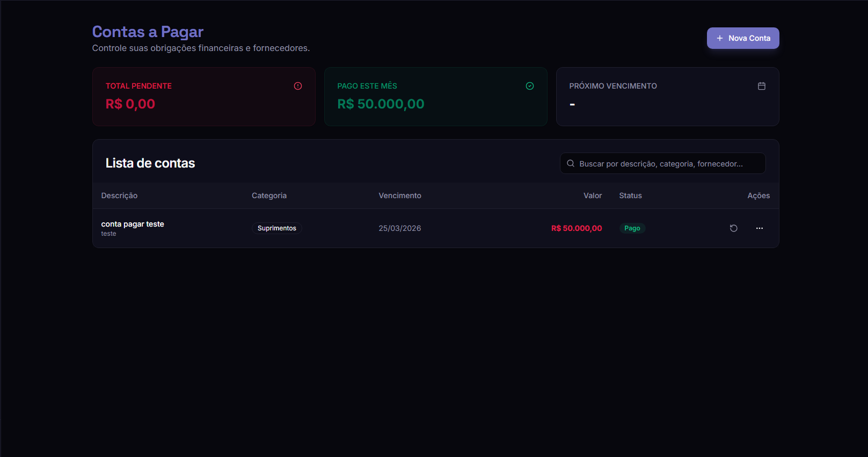Image resolution: width=868 pixels, height=457 pixels.
Task: Click the Status column header
Action: coord(630,195)
